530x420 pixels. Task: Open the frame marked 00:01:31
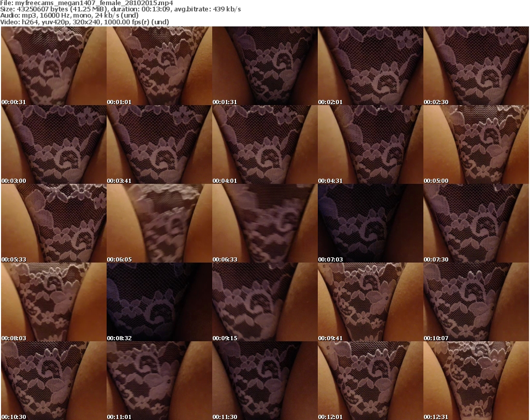tap(264, 66)
